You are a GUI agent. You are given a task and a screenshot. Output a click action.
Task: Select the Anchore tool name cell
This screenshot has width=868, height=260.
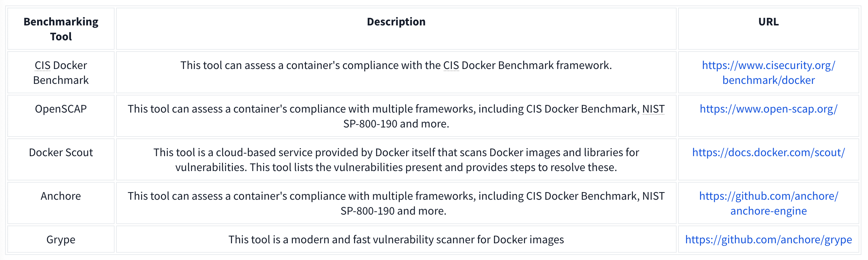(x=61, y=196)
